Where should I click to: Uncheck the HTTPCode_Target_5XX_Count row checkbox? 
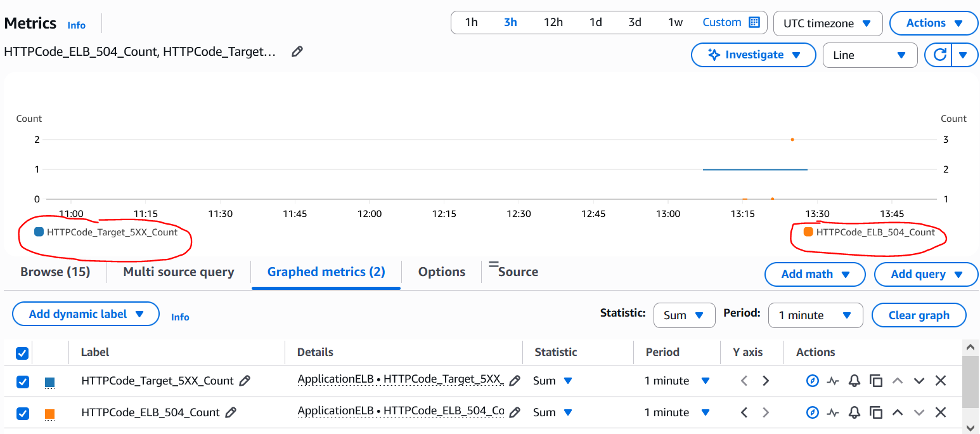(x=22, y=381)
